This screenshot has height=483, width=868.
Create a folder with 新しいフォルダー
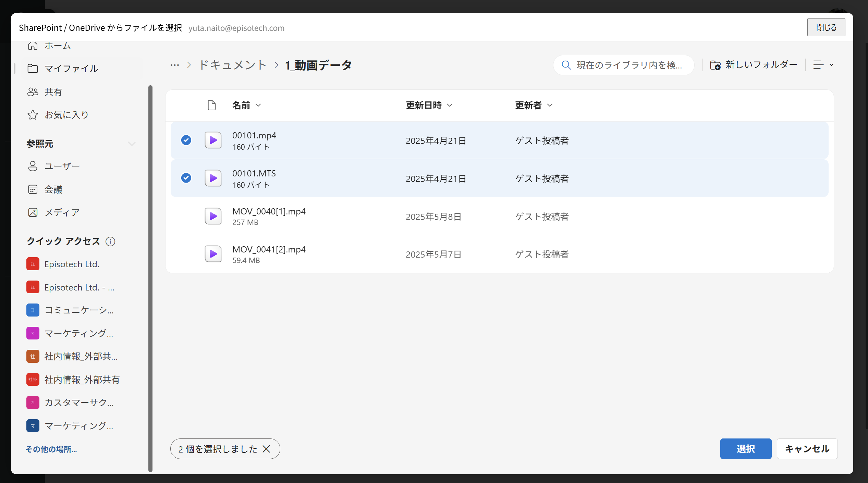(754, 65)
